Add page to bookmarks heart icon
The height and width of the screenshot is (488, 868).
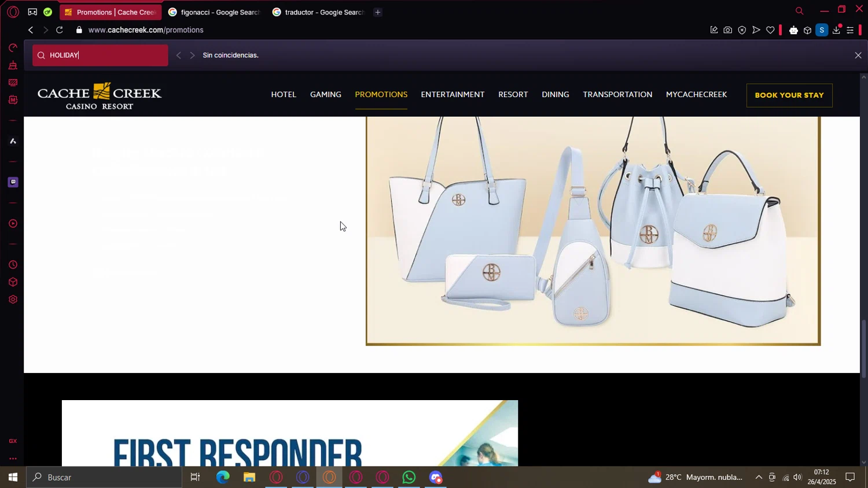coord(770,30)
